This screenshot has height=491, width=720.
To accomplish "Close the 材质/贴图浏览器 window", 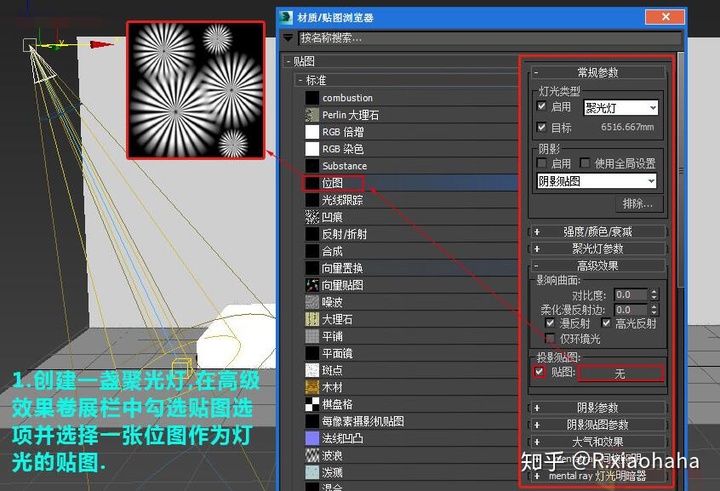I will (665, 17).
